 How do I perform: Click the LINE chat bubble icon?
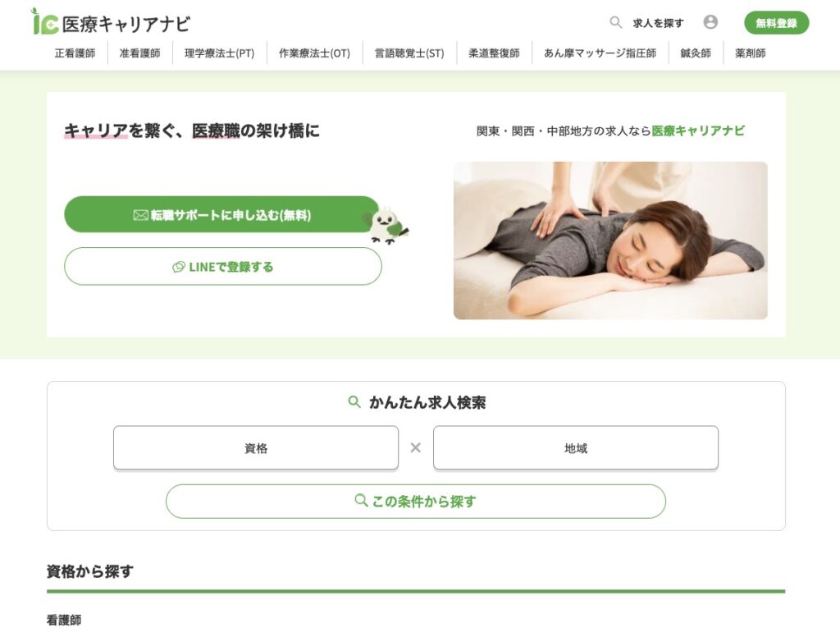(x=178, y=267)
